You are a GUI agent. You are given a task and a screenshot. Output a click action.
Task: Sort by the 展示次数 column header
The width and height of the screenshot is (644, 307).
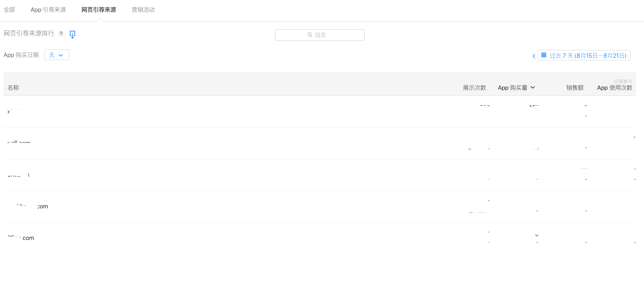[x=474, y=88]
